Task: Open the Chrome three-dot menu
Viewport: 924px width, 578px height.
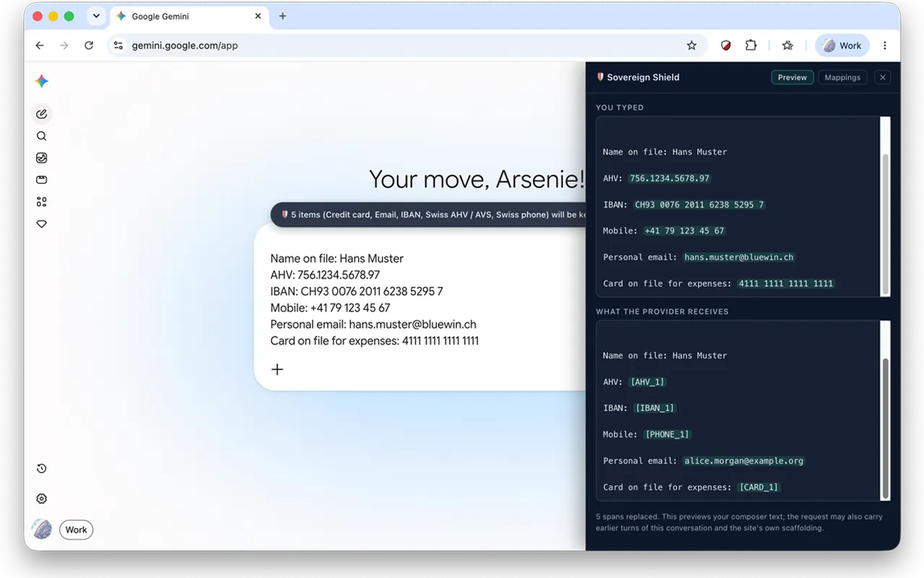Action: (885, 46)
